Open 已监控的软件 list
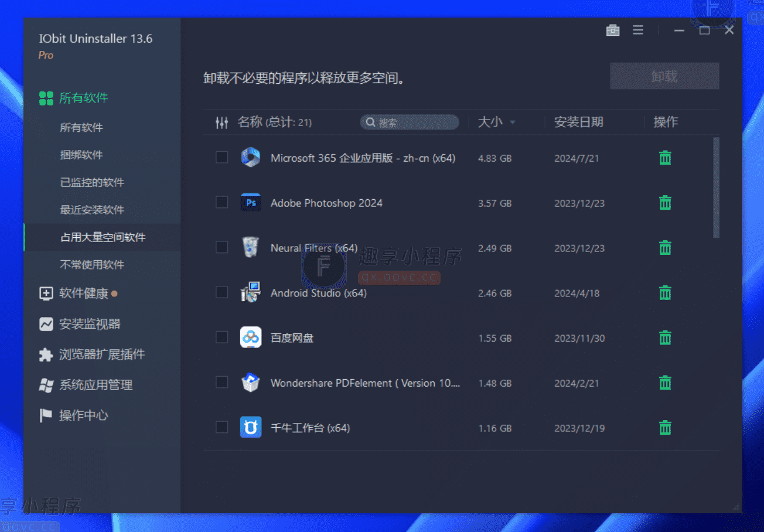 pos(92,182)
